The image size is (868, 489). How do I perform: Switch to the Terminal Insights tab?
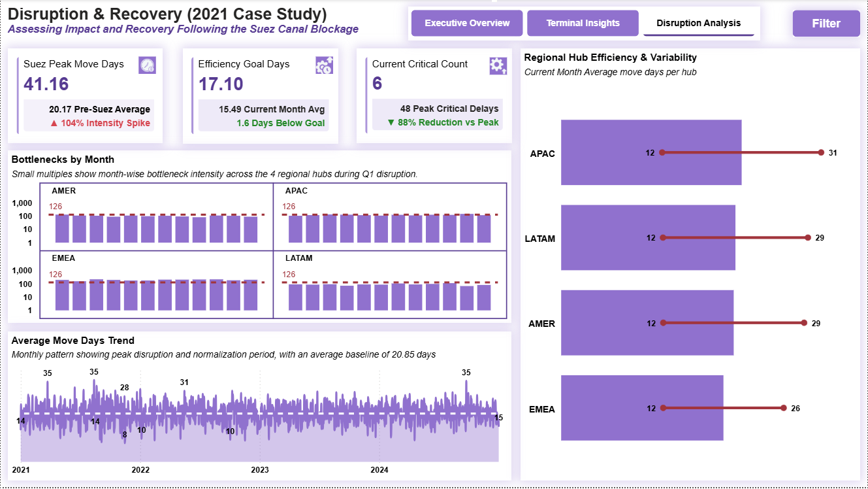click(583, 23)
